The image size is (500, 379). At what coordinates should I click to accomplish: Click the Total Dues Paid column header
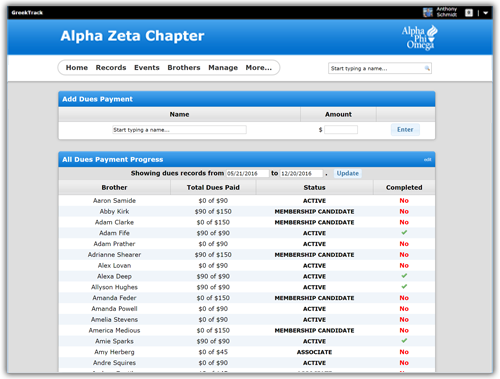[213, 188]
